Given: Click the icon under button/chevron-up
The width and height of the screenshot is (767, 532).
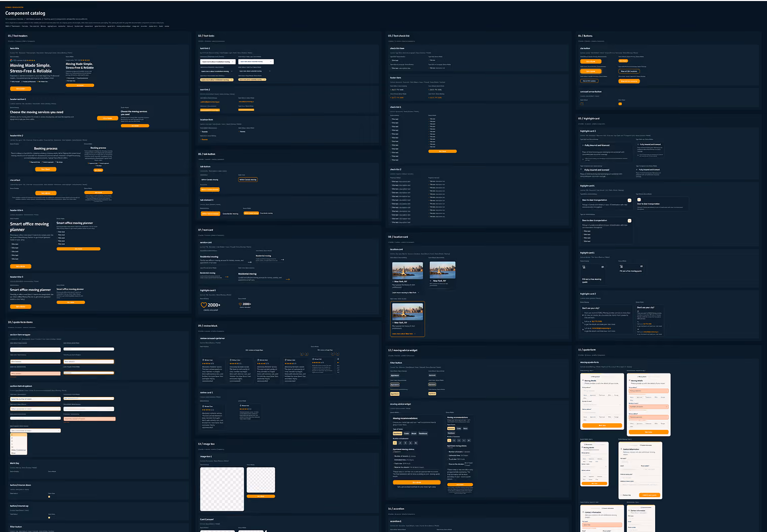Looking at the screenshot, I should [49, 517].
